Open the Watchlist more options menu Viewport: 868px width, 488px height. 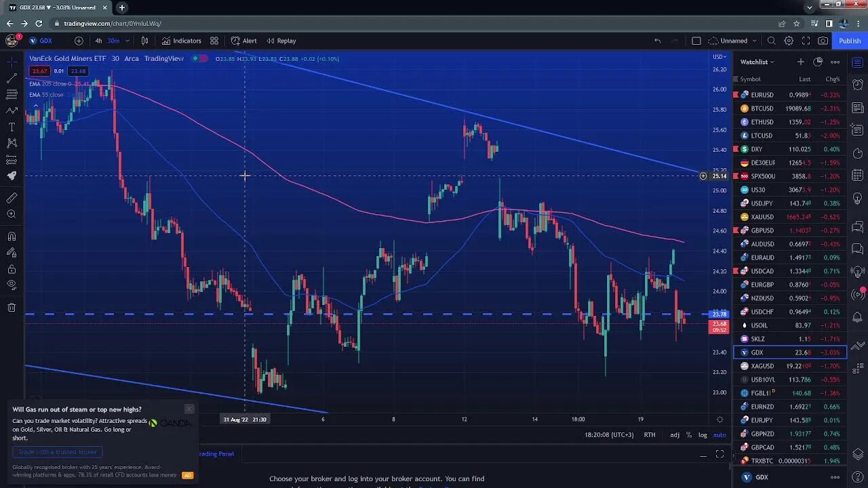tap(835, 62)
